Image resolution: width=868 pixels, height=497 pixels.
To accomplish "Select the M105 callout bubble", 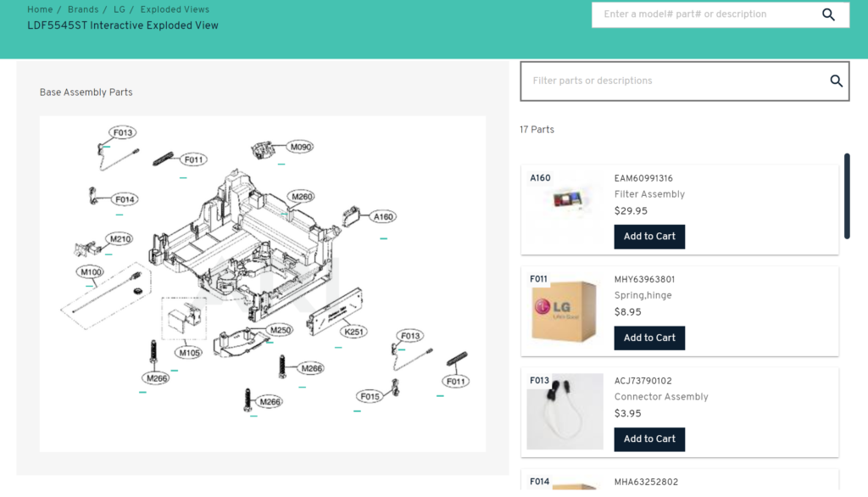I will [x=188, y=350].
